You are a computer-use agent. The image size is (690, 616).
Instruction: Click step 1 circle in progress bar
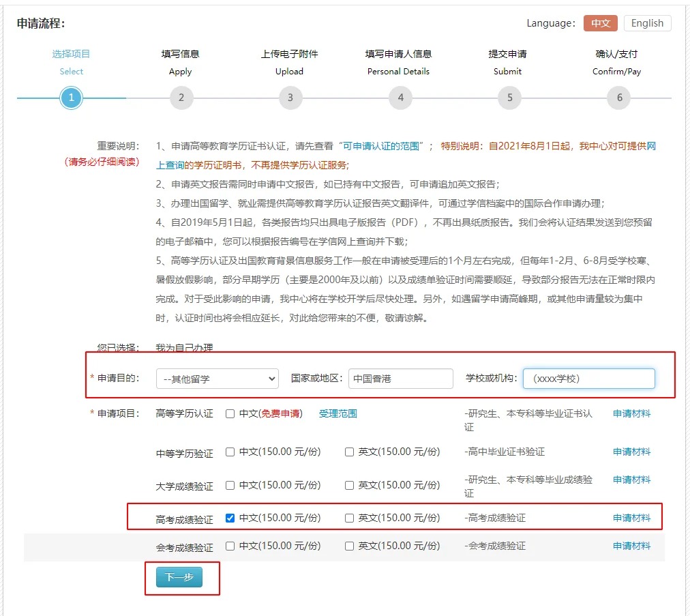point(72,98)
